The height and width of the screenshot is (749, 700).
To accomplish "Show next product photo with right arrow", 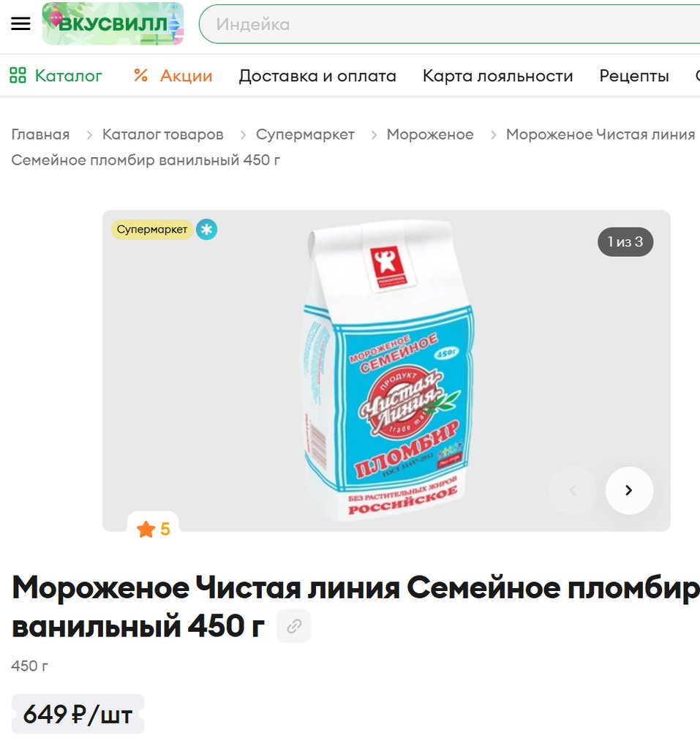I will coord(629,490).
